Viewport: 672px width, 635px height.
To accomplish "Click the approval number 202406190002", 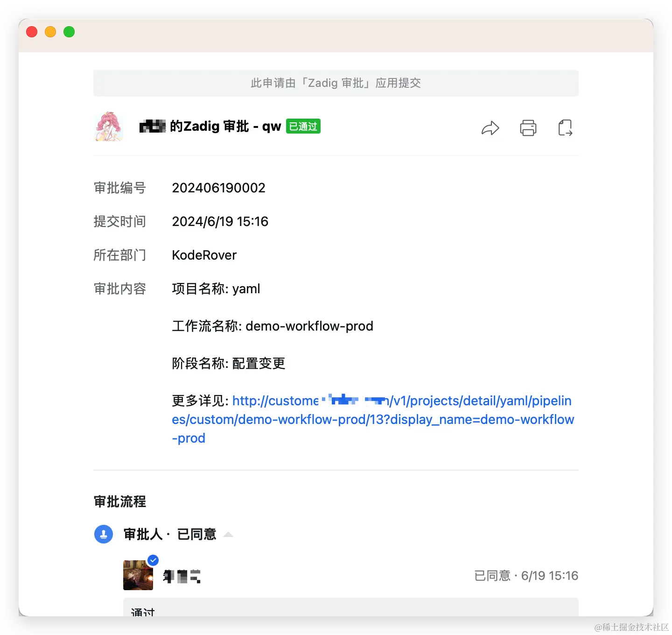I will tap(218, 188).
